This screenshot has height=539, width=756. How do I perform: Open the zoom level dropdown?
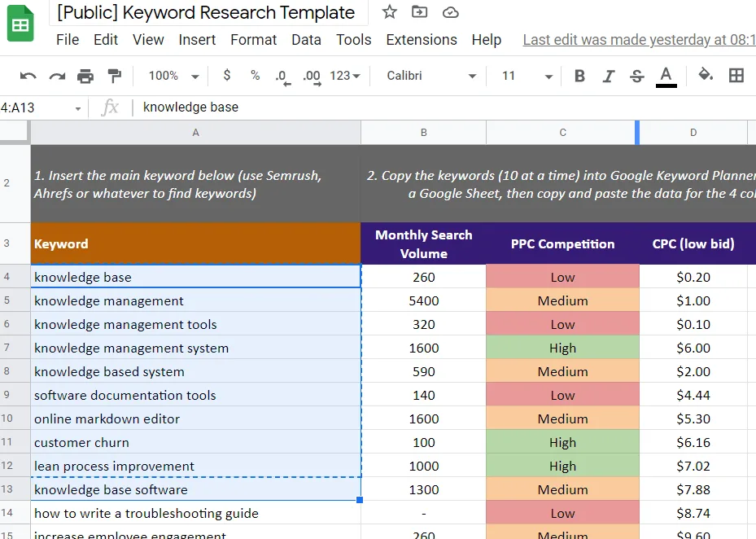(x=173, y=76)
